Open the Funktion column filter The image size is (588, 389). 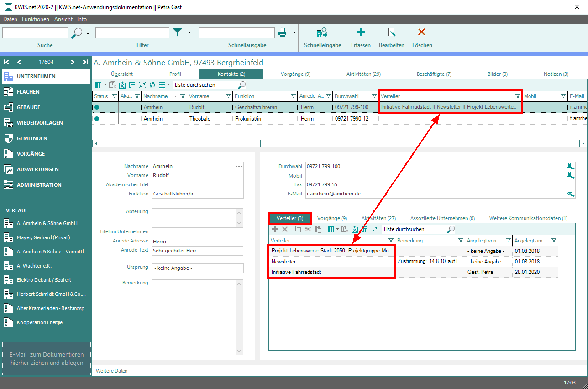click(293, 96)
